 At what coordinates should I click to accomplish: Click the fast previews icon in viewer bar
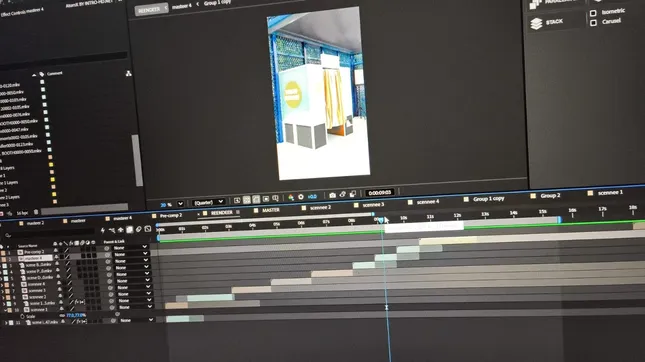coord(237,200)
